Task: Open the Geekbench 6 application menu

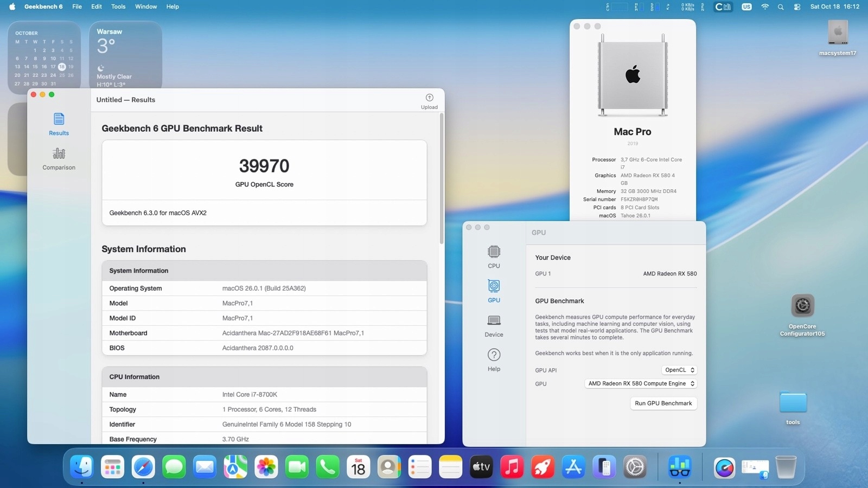Action: [43, 7]
